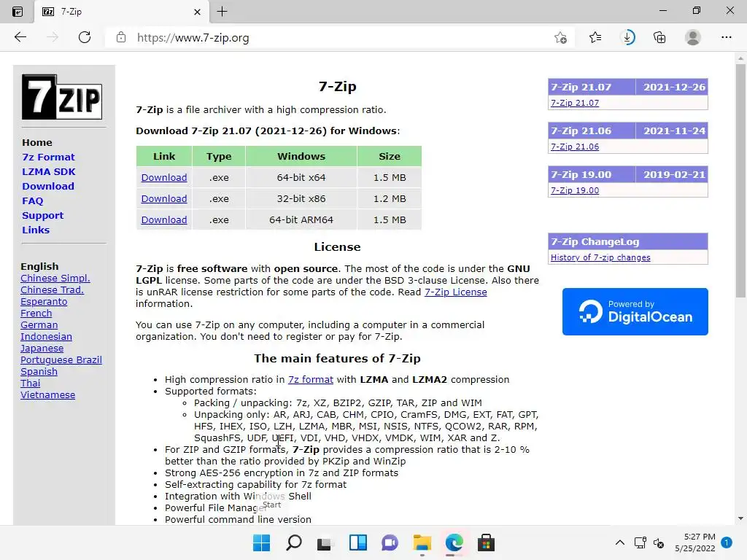
Task: Click the Powered by DigitalOcean banner
Action: point(635,311)
